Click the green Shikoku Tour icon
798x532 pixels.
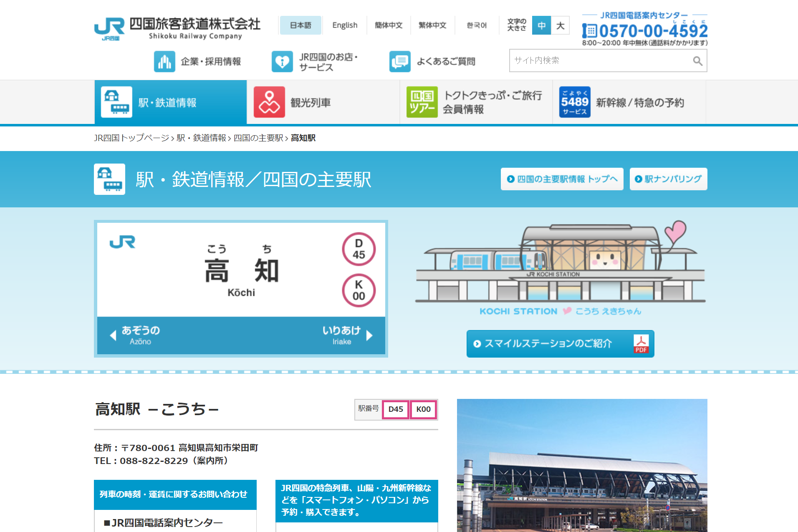pos(422,102)
